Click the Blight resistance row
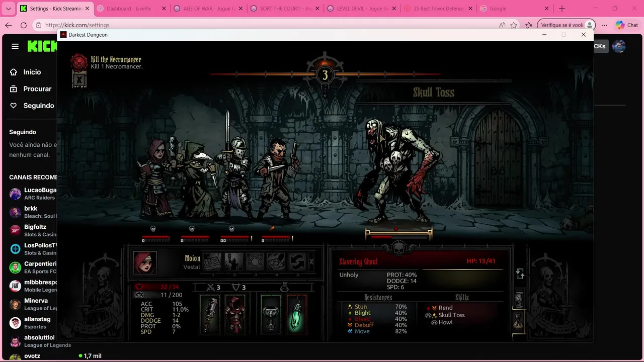This screenshot has height=362, width=644. pos(377,313)
